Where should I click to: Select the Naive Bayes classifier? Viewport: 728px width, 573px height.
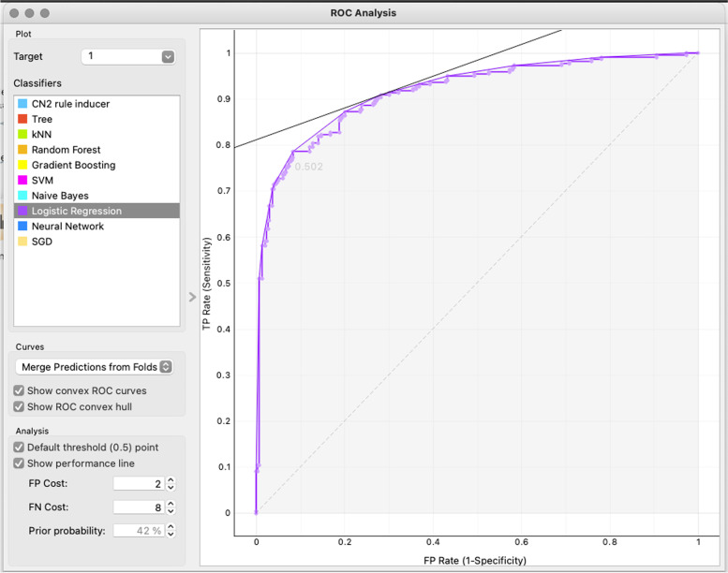[x=60, y=196]
